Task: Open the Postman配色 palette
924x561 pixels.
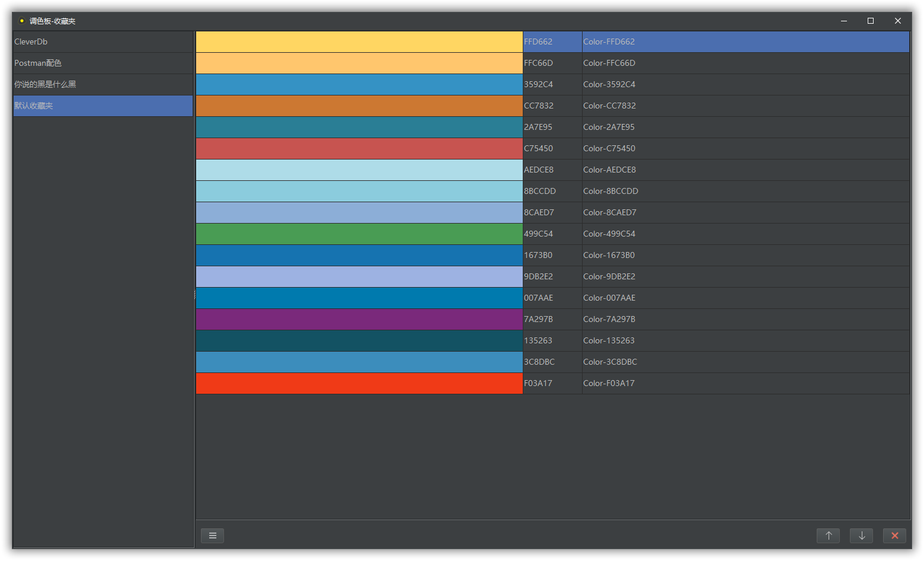Action: 103,63
